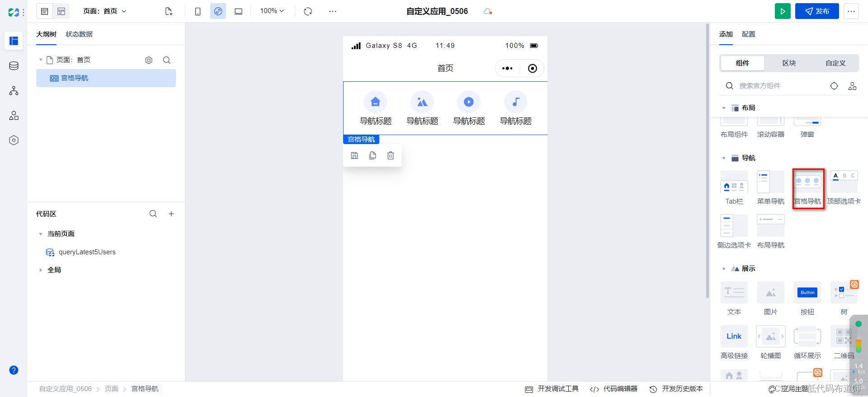Click the 页面 breadcrumb link

(x=112, y=389)
